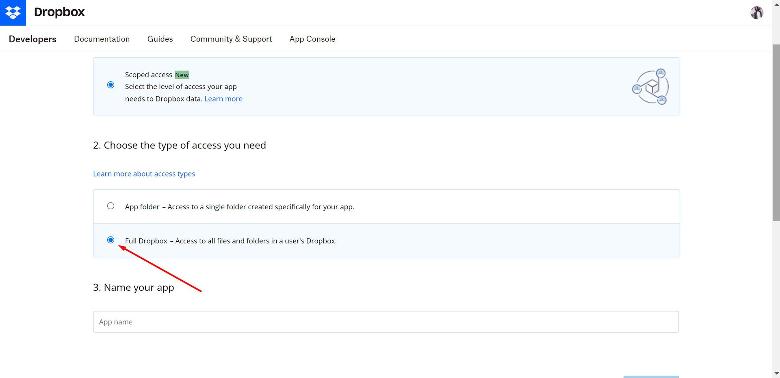Click the New badge next to Scoped access
The image size is (780, 378).
coord(182,75)
